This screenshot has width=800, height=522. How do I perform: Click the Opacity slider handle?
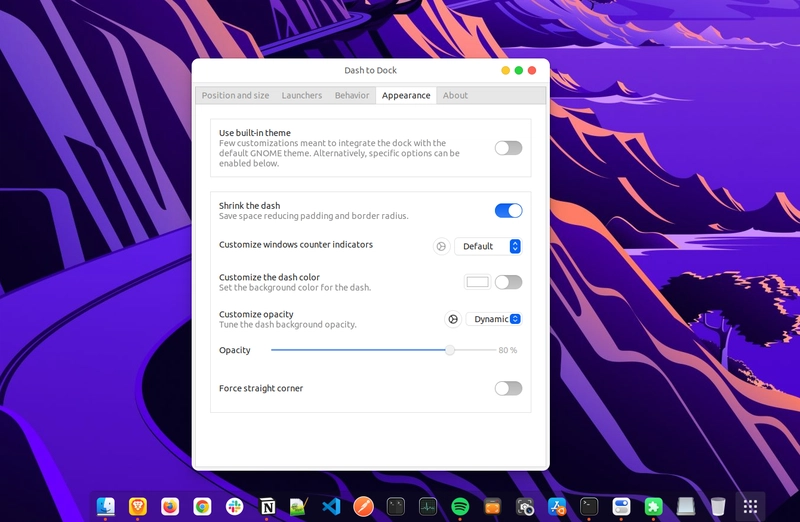pyautogui.click(x=449, y=350)
